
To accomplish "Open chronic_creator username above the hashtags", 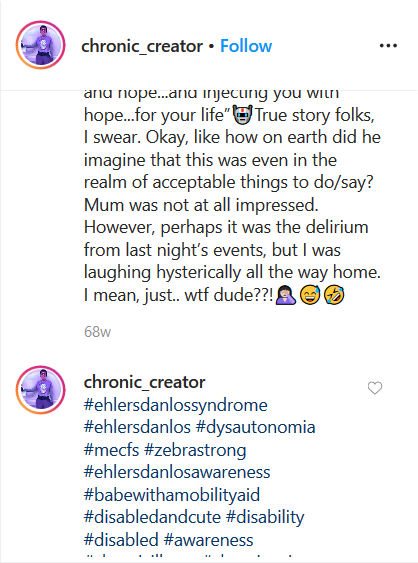I will [144, 382].
